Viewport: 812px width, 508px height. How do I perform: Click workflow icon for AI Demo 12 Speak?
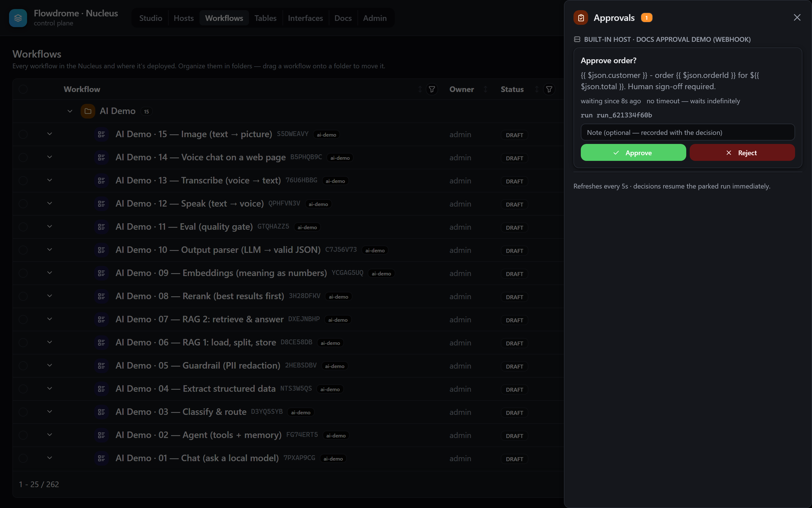click(x=101, y=204)
